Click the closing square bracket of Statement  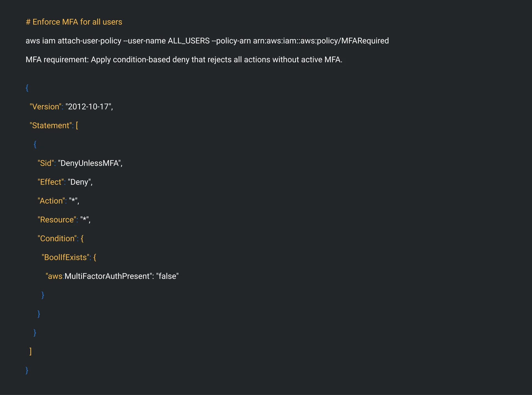pos(30,352)
